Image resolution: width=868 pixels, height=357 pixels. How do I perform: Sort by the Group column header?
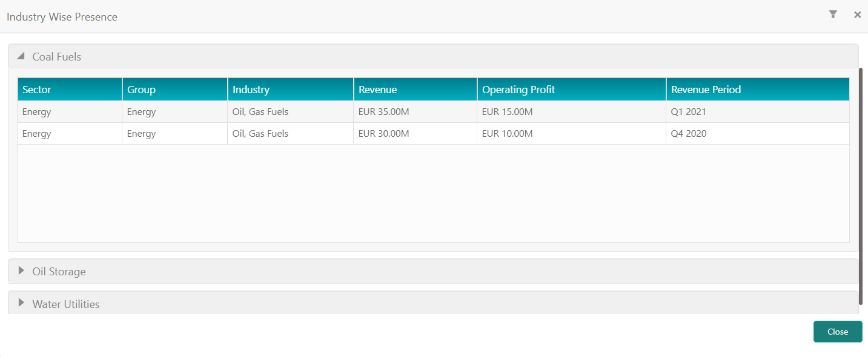175,90
